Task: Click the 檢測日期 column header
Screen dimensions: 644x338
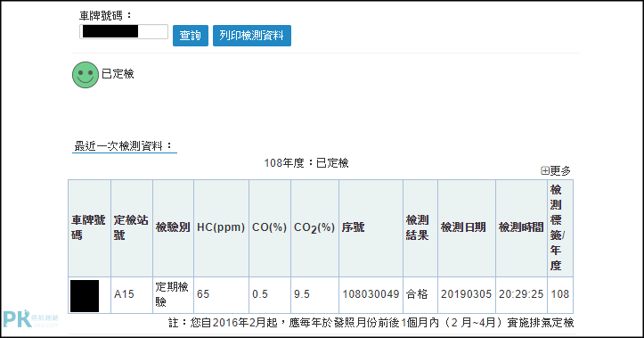Action: 467,228
